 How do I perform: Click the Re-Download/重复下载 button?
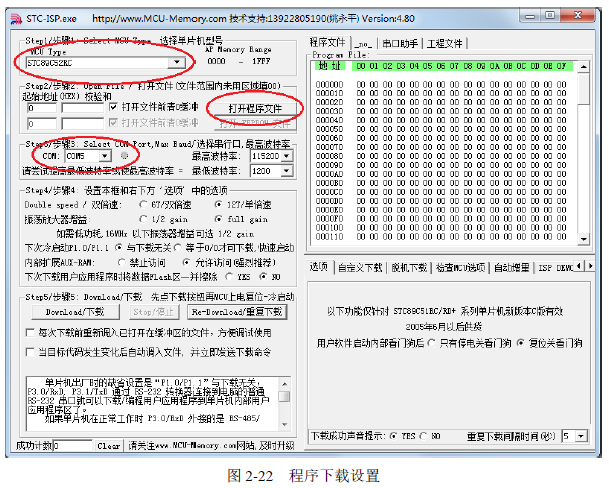click(237, 312)
